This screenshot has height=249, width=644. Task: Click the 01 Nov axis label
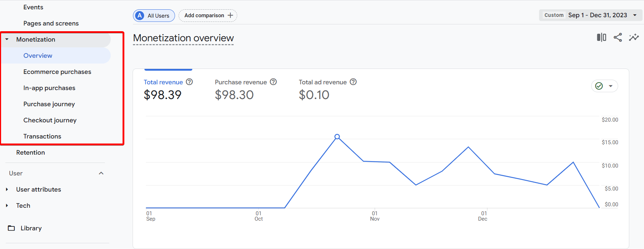tap(375, 216)
